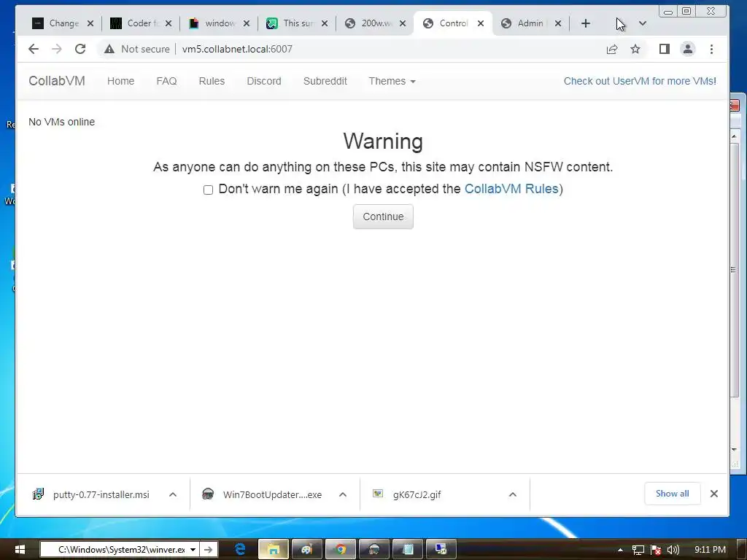Click the Not secure warning icon

(x=109, y=49)
